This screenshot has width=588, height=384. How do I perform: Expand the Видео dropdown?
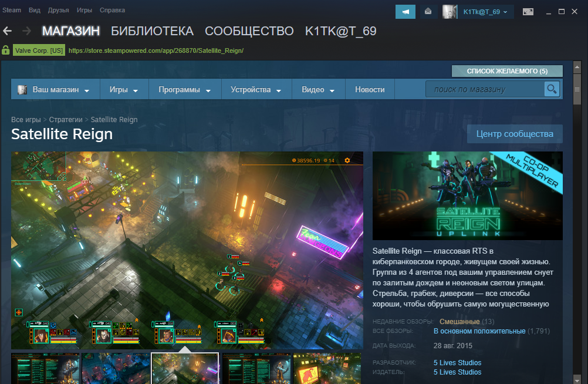(x=319, y=89)
